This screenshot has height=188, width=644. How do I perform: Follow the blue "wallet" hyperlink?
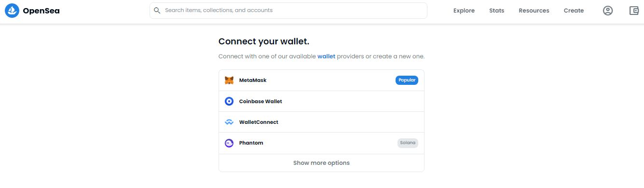326,56
